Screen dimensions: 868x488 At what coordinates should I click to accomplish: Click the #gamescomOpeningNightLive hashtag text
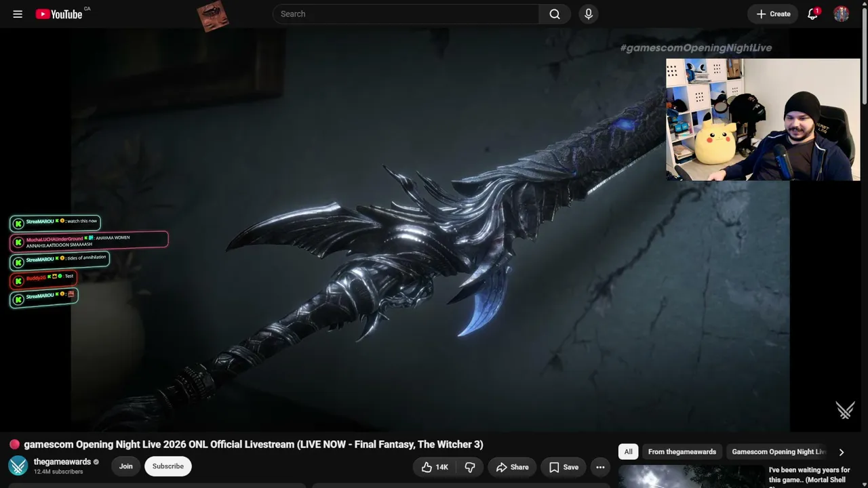pyautogui.click(x=696, y=47)
